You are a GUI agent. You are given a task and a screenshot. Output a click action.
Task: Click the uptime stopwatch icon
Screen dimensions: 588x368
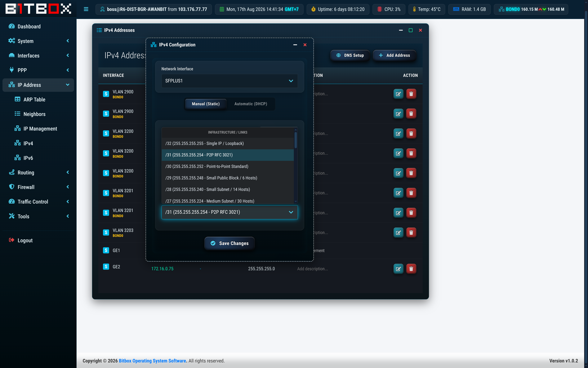(314, 9)
